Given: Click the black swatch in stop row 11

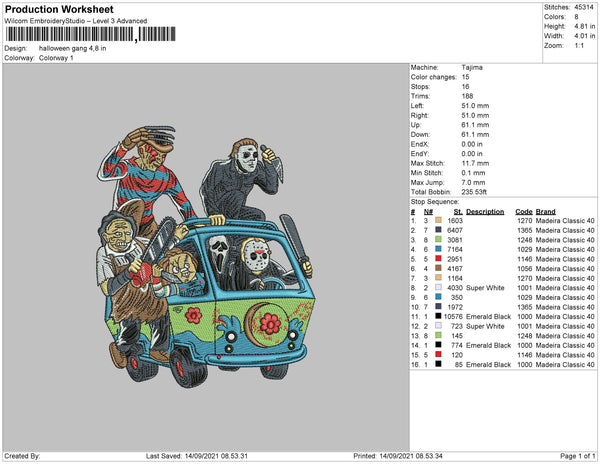Looking at the screenshot, I should point(438,316).
